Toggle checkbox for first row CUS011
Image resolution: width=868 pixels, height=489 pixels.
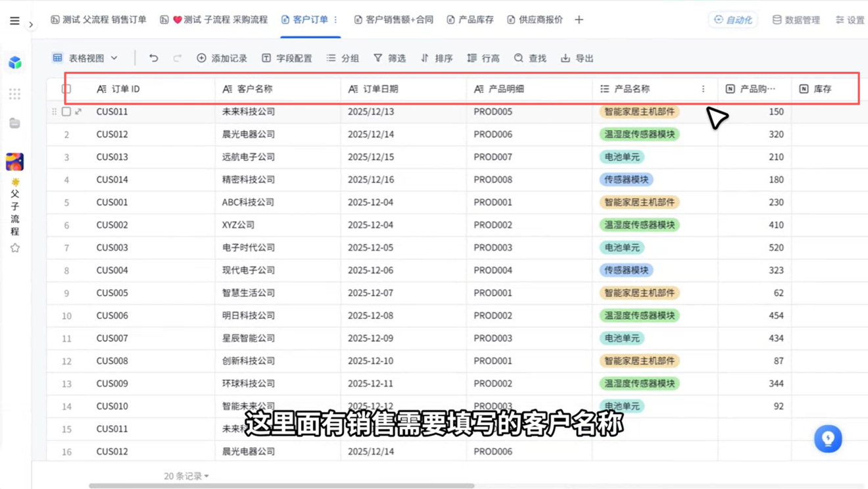[x=66, y=112]
